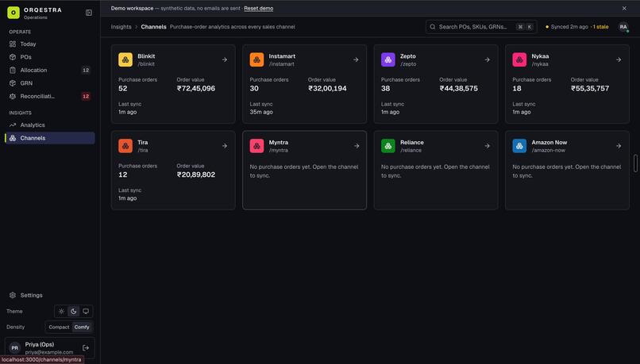
Task: Click the Analytics trend icon
Action: point(13,125)
